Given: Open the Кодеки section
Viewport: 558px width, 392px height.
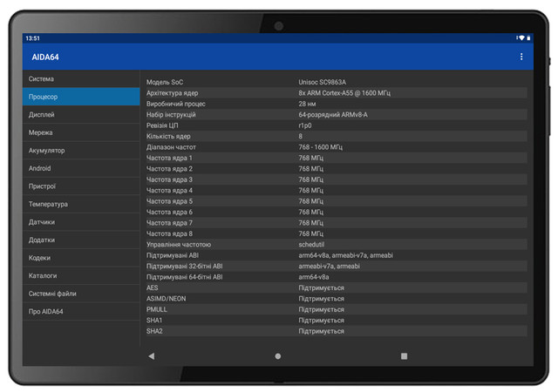Looking at the screenshot, I should click(81, 258).
